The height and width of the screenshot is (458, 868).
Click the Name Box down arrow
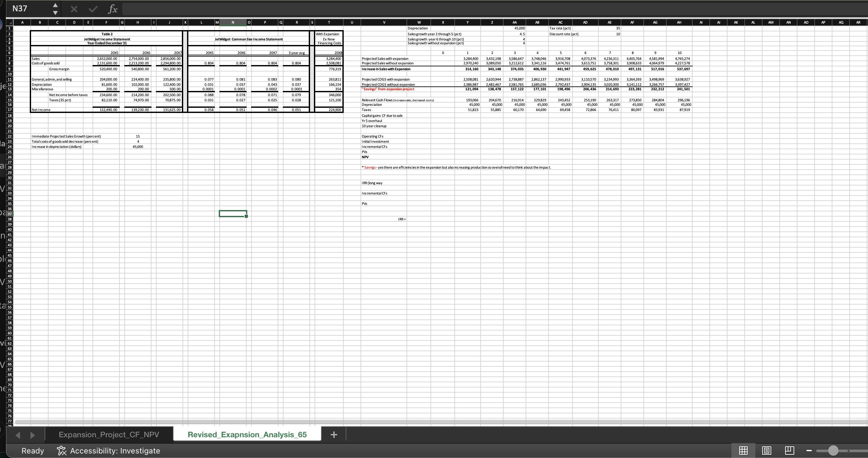tap(55, 13)
